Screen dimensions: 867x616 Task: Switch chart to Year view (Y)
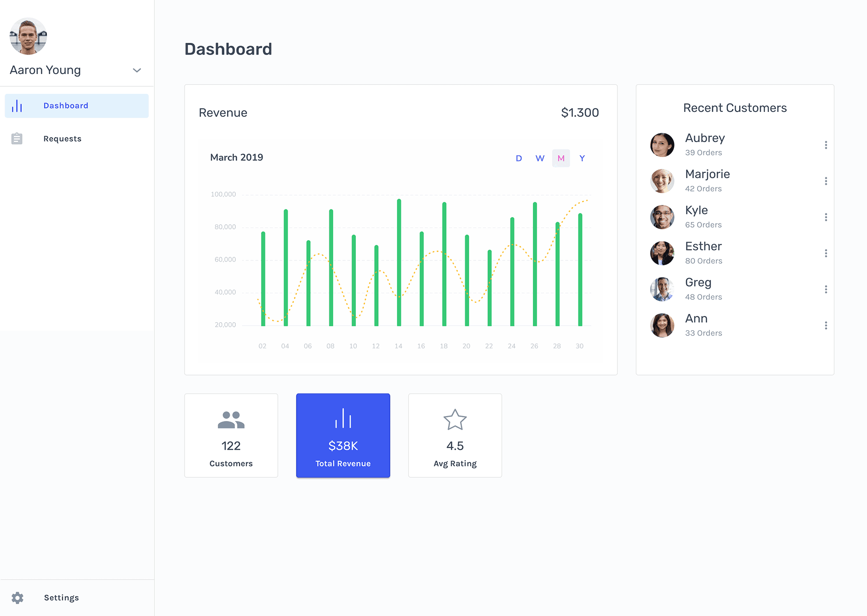pyautogui.click(x=582, y=158)
